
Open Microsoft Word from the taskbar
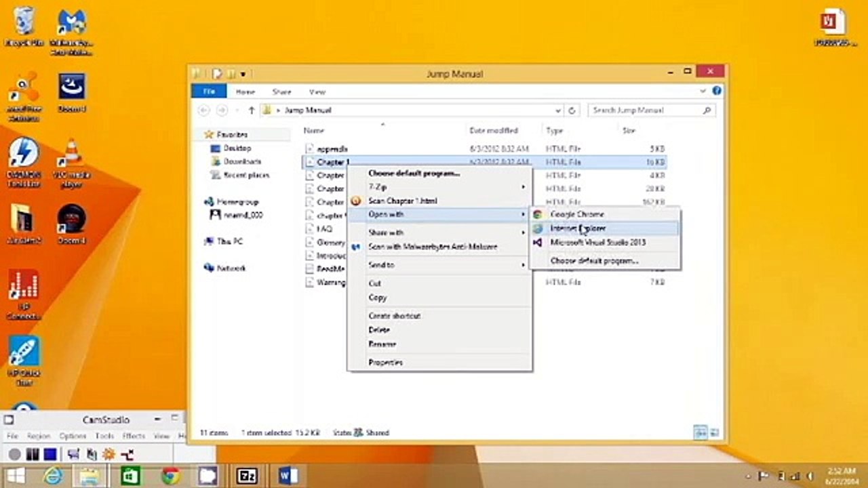pyautogui.click(x=288, y=476)
